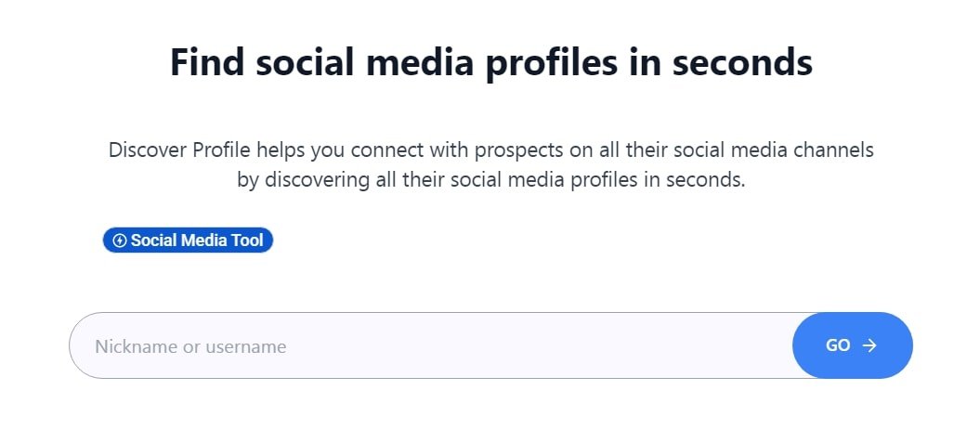980x442 pixels.
Task: Click the word 'Find' in the heading
Action: click(206, 63)
